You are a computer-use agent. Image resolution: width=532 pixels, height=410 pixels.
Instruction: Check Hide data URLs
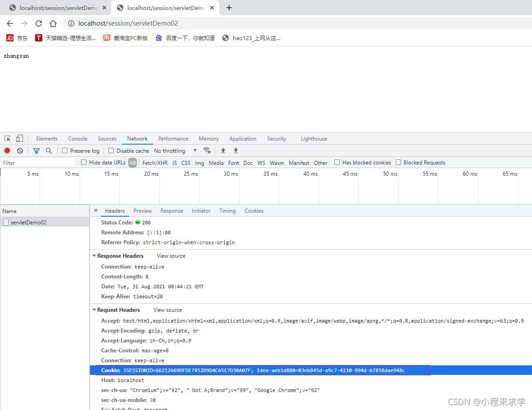coord(84,163)
